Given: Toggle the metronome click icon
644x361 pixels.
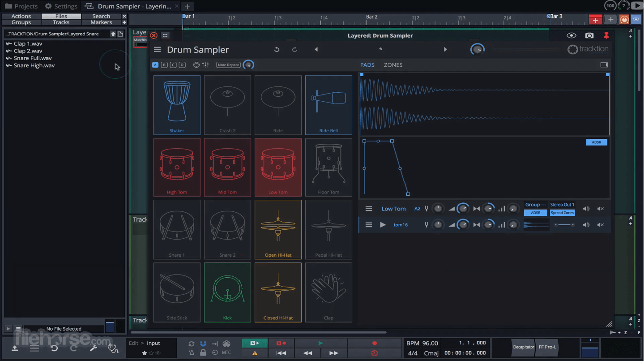Looking at the screenshot, I should pyautogui.click(x=192, y=352).
